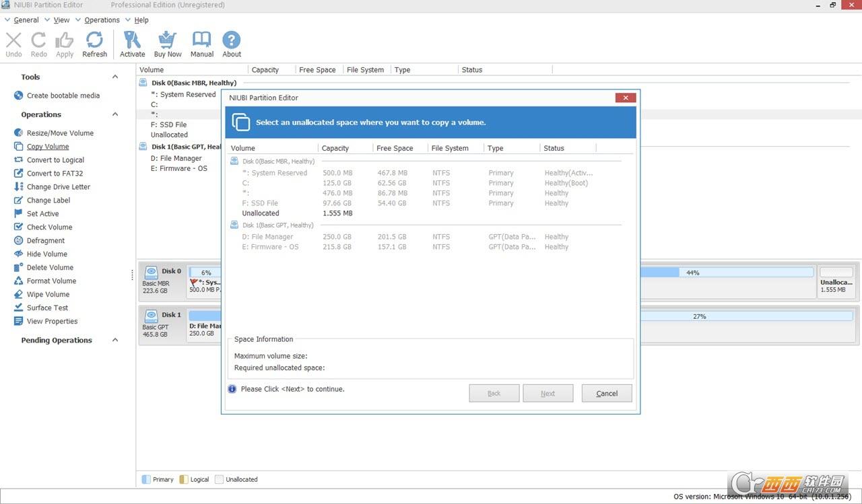Run Check Volume operation
This screenshot has width=862, height=504.
49,227
